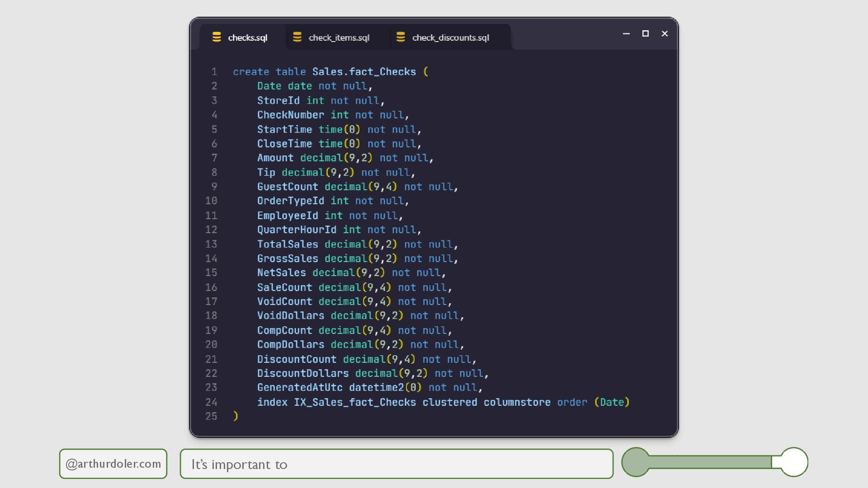Click the Sales.fact_Checks table name
Image resolution: width=868 pixels, height=488 pixels.
pos(364,72)
